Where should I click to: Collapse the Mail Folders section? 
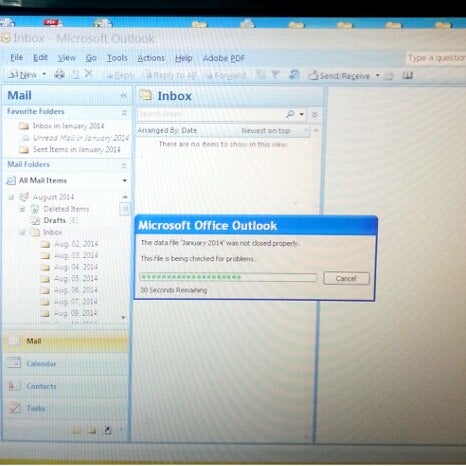(x=124, y=165)
